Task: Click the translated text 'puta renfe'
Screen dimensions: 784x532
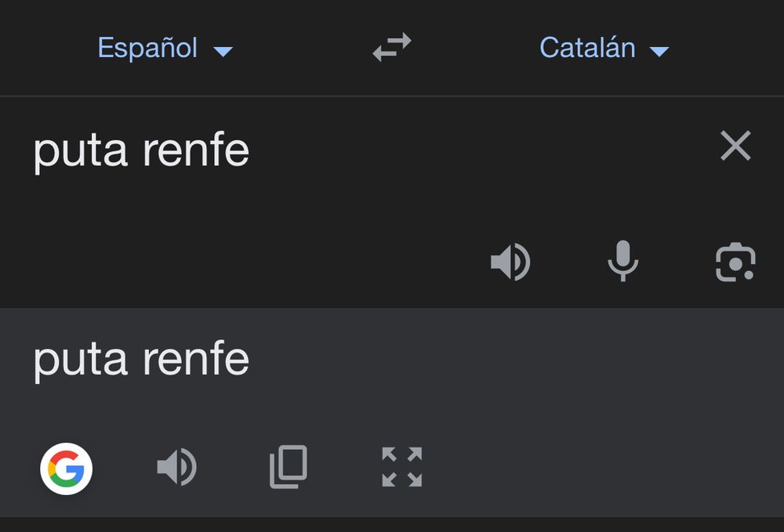Action: point(140,357)
